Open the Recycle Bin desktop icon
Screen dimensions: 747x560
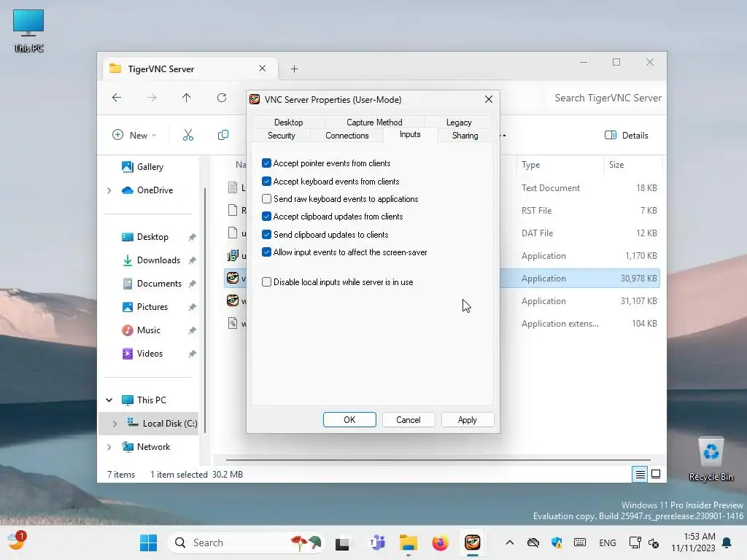[711, 459]
